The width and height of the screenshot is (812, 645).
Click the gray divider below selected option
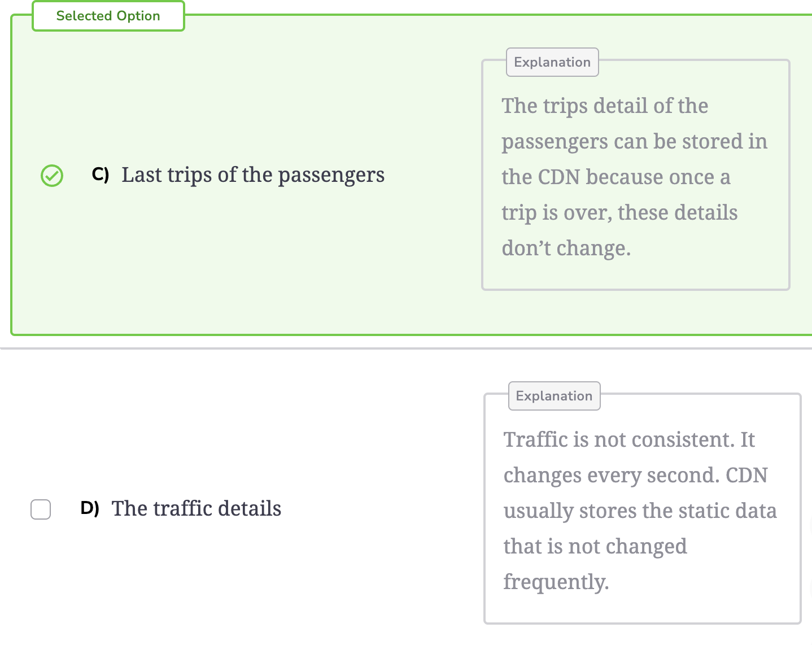pos(406,348)
